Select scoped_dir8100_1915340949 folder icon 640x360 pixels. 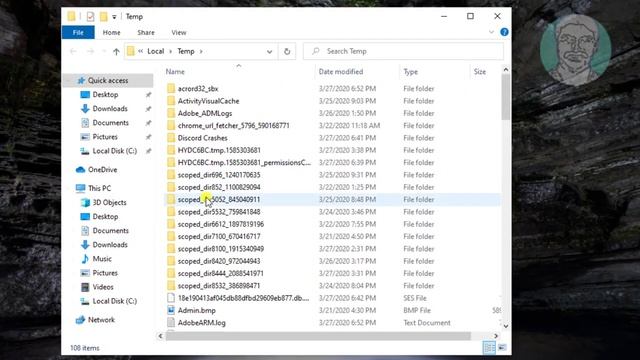[x=171, y=249]
